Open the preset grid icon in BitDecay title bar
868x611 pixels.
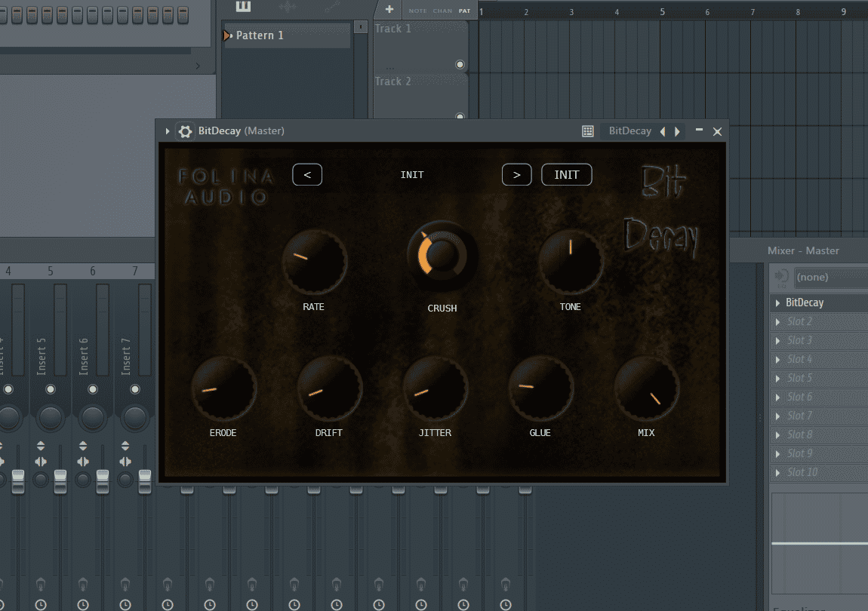(x=588, y=131)
